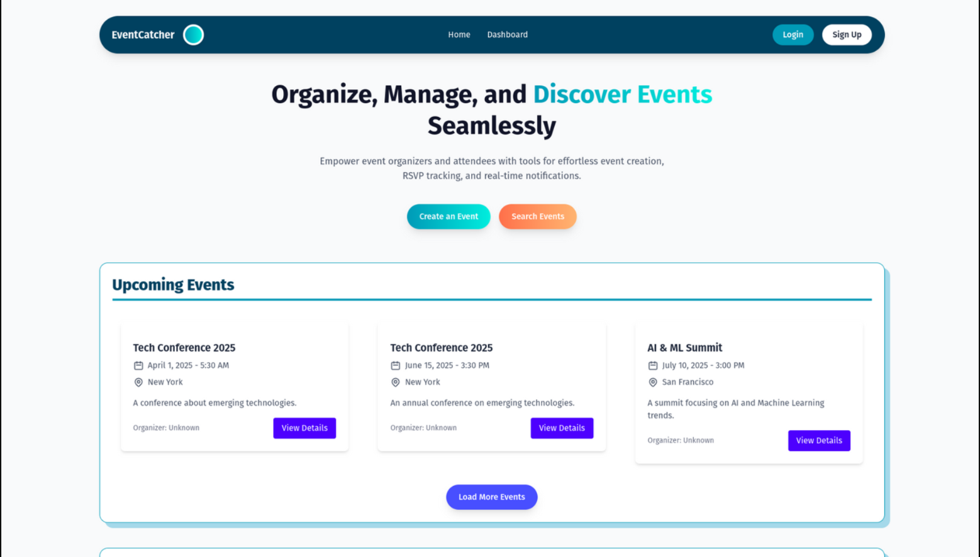View Details for June 15 Tech Conference
Screen dimensions: 980x557
[562, 428]
